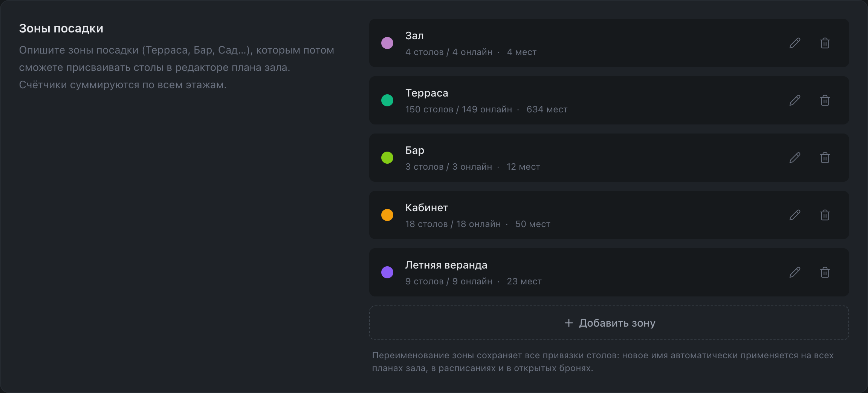Select the lime color dot of Бар
This screenshot has height=393, width=868.
[387, 158]
